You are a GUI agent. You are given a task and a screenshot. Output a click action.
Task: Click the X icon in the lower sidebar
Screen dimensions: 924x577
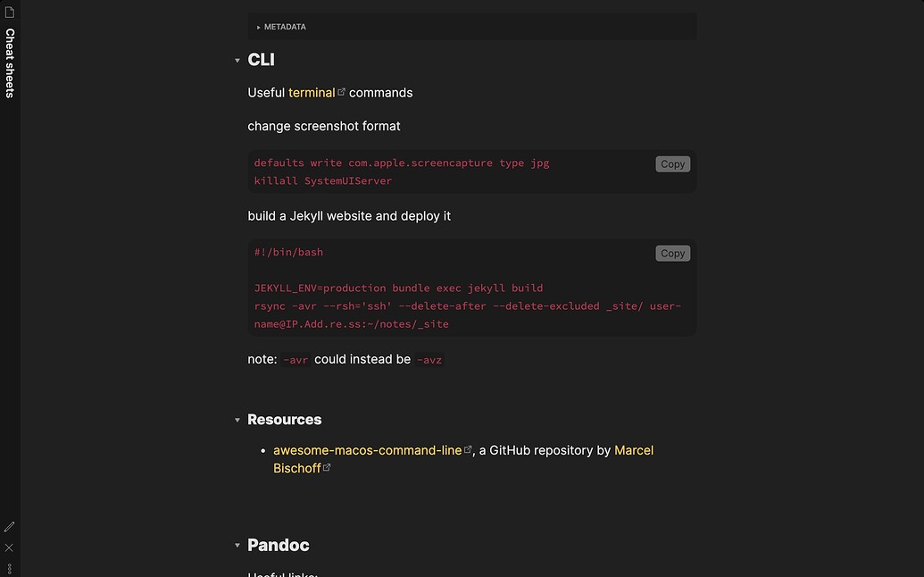coord(9,548)
